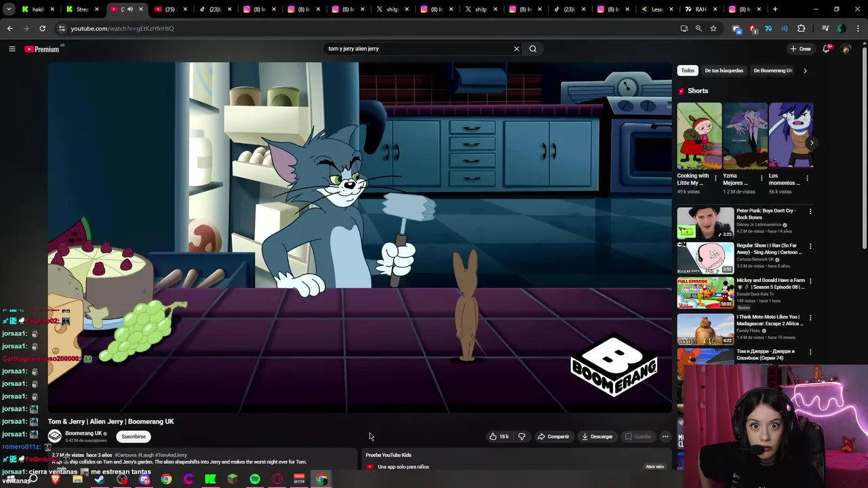
Task: Click the site info icon in address bar
Action: 62,28
